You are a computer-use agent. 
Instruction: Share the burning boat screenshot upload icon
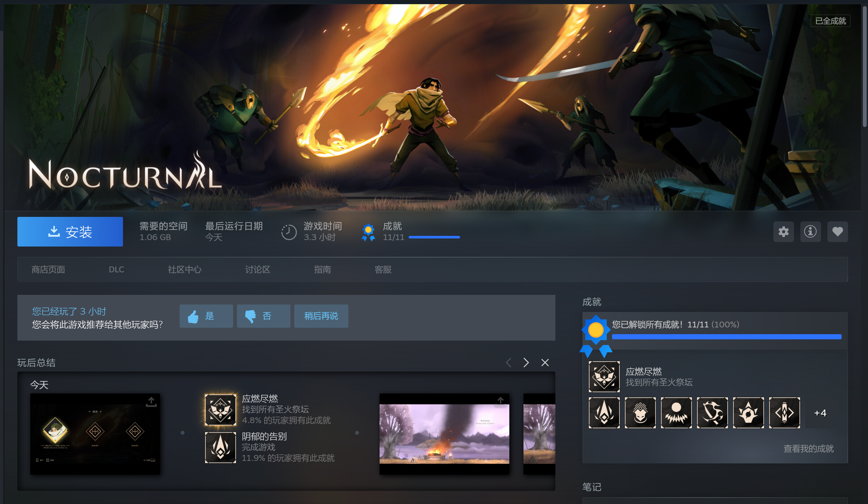(x=500, y=401)
